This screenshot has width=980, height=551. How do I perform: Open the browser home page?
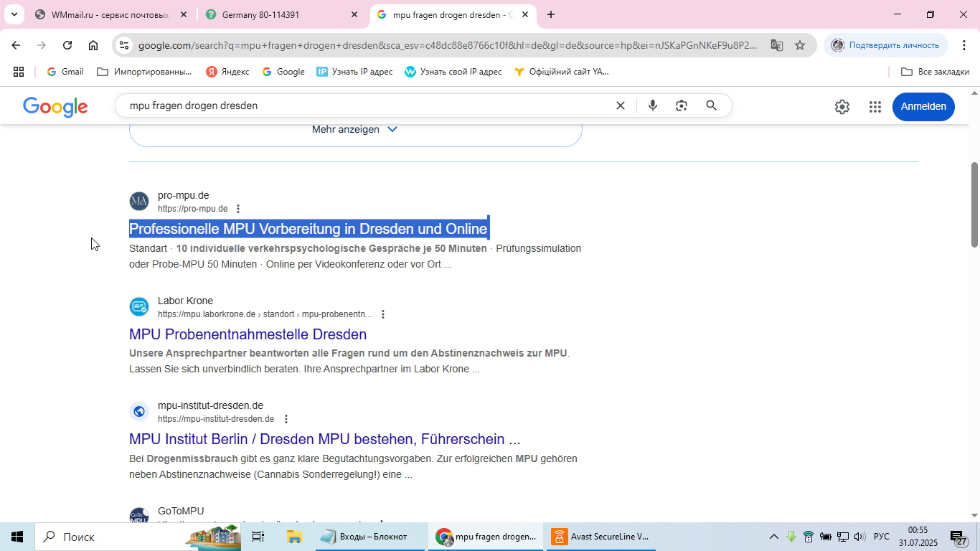tap(93, 45)
